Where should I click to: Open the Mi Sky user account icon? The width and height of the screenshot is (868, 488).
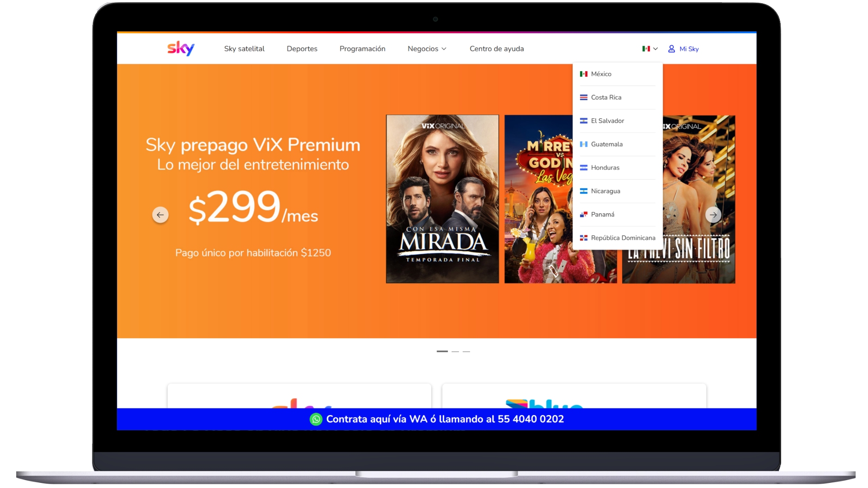[x=672, y=49]
